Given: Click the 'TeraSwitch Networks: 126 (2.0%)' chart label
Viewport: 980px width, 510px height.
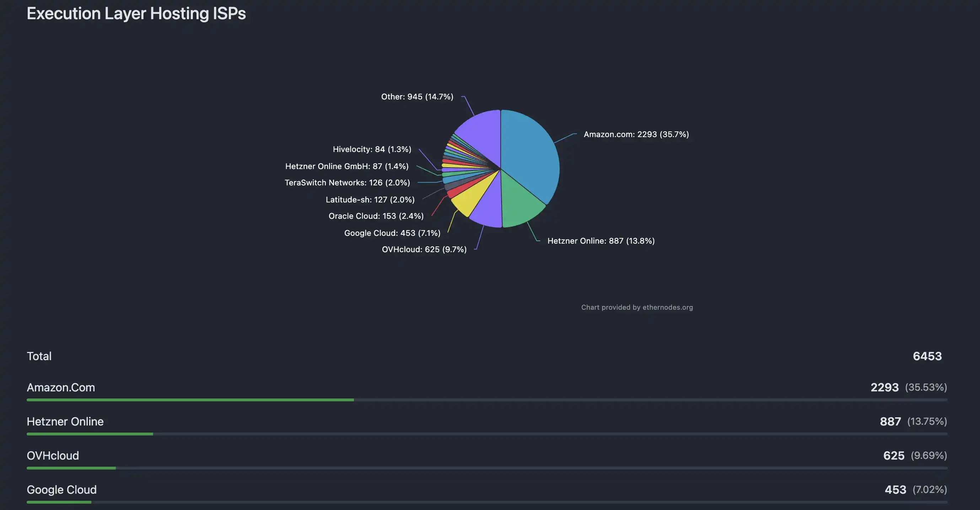Looking at the screenshot, I should tap(347, 183).
